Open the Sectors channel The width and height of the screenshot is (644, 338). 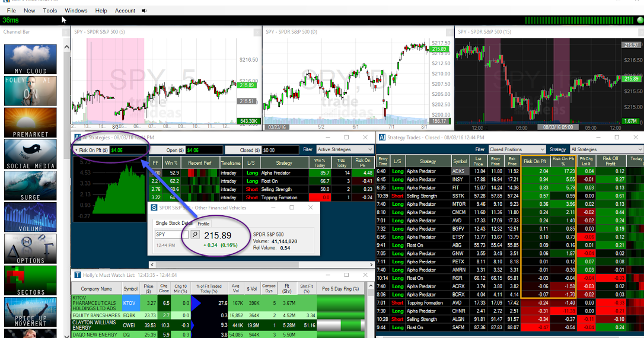point(30,280)
